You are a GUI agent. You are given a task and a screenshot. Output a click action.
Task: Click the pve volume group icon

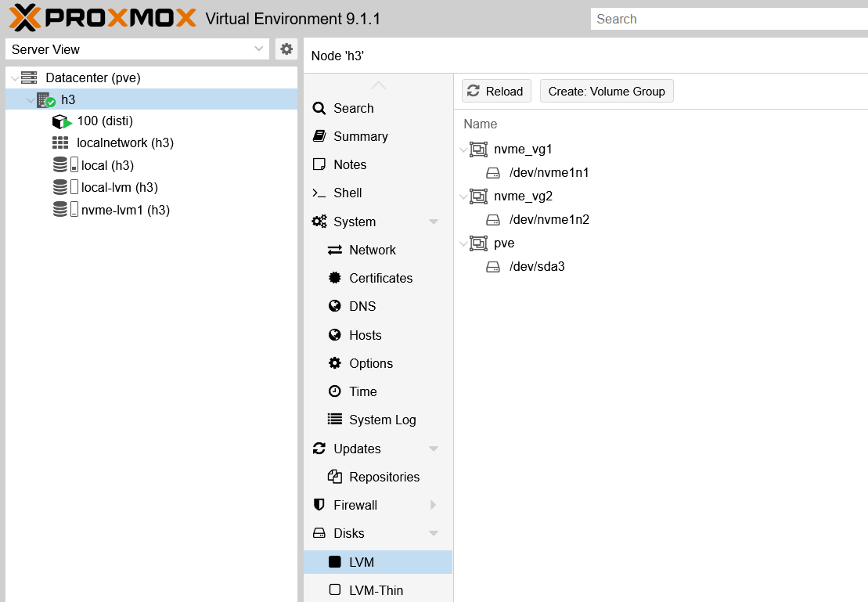tap(479, 243)
